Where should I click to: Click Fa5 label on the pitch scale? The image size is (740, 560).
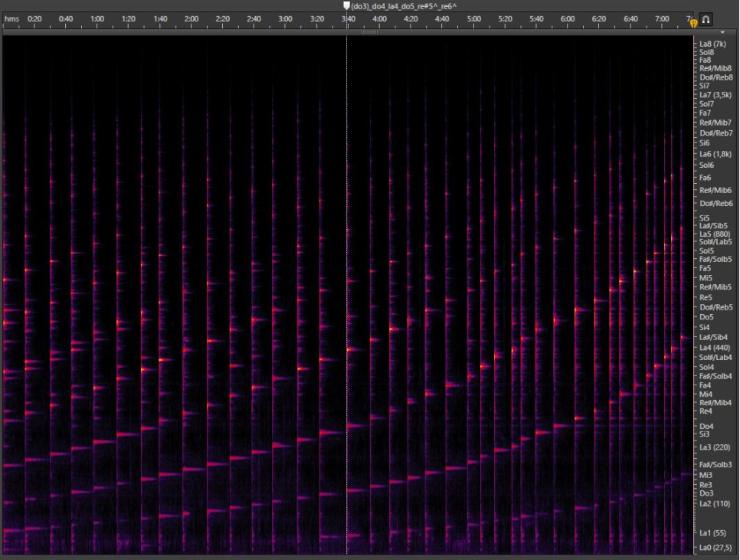(x=706, y=268)
